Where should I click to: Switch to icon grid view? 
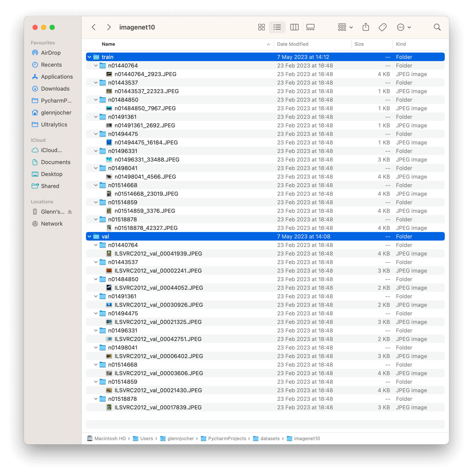pos(262,27)
